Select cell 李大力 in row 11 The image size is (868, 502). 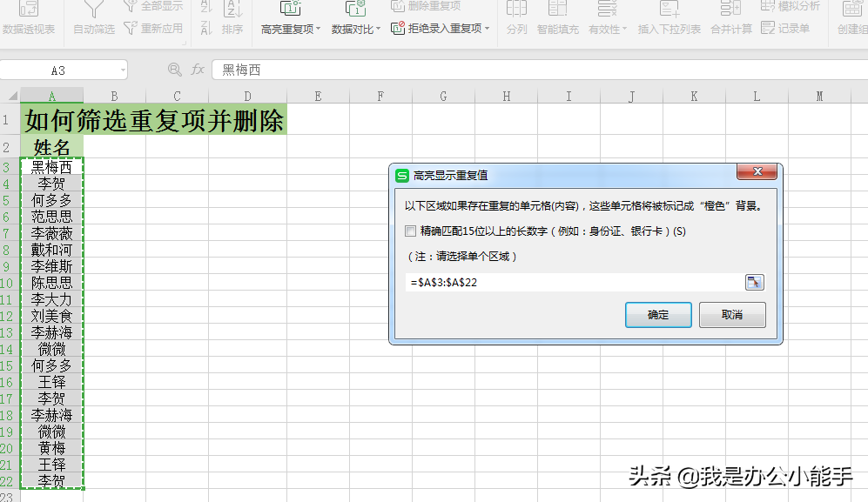tap(52, 299)
